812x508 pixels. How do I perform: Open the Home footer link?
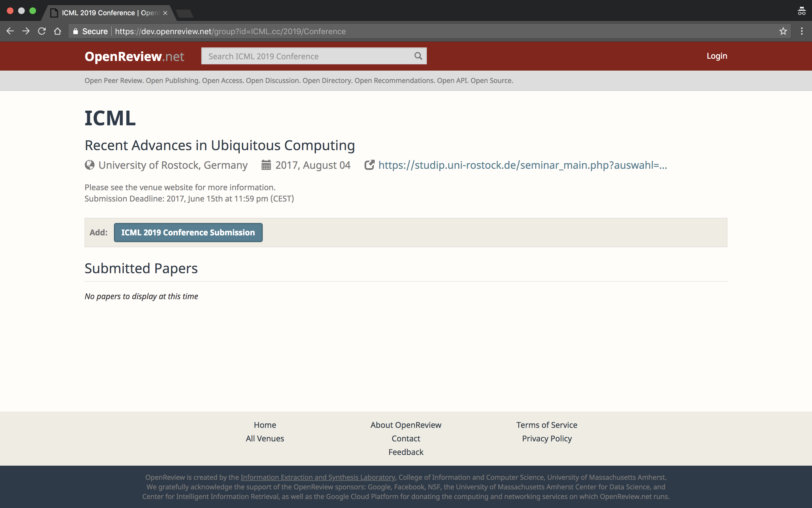[265, 425]
